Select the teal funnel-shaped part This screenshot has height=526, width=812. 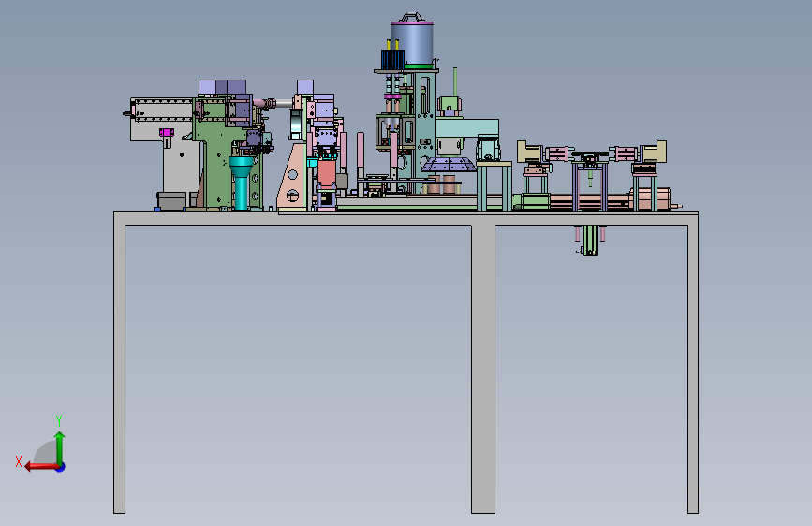[x=241, y=183]
